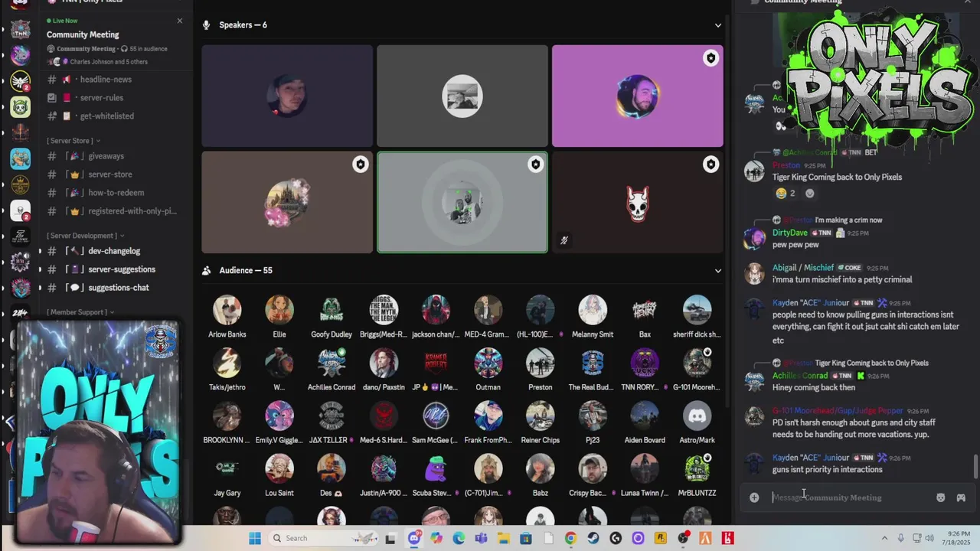
Task: Click the laughing emoji reaction
Action: (x=786, y=194)
